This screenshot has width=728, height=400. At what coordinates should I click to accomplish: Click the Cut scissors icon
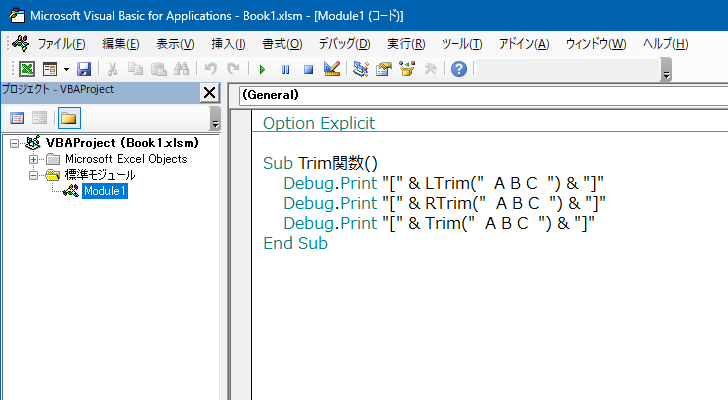[x=112, y=69]
